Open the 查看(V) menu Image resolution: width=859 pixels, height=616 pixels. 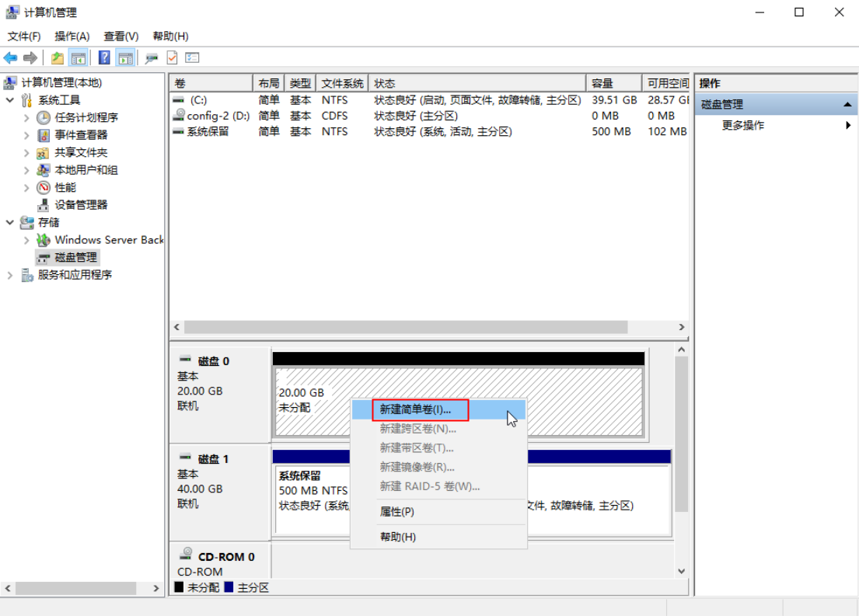[121, 37]
